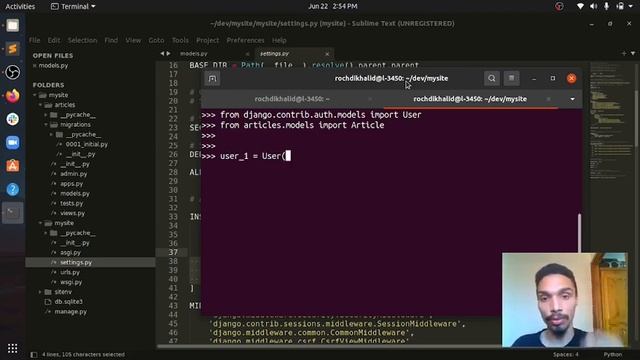Open Zoom from the dock
Image resolution: width=640 pixels, height=360 pixels.
click(x=13, y=142)
